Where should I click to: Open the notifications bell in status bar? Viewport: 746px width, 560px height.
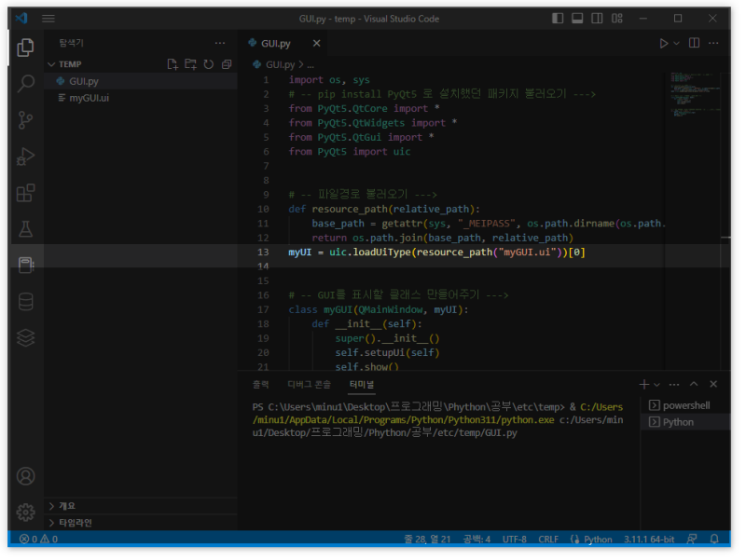[x=714, y=540]
